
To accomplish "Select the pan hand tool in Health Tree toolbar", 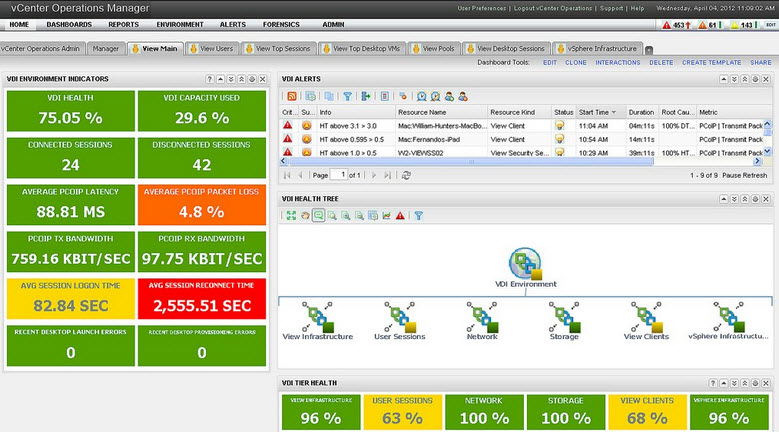I will pyautogui.click(x=305, y=216).
